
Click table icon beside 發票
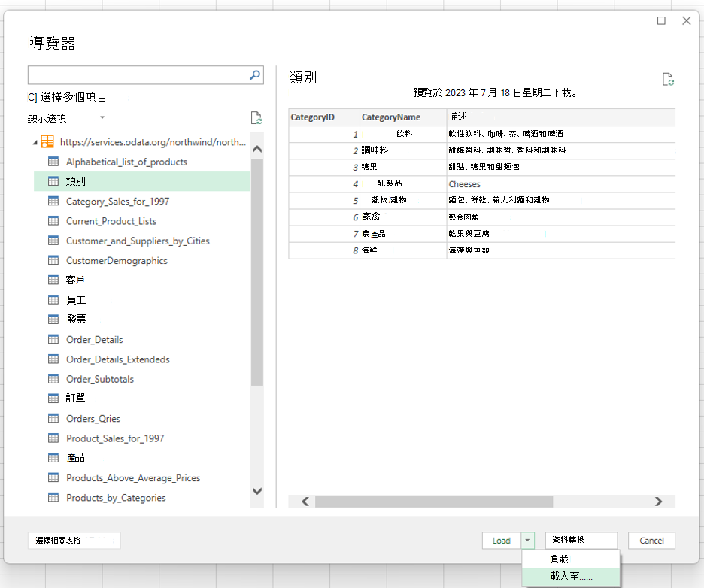(53, 319)
